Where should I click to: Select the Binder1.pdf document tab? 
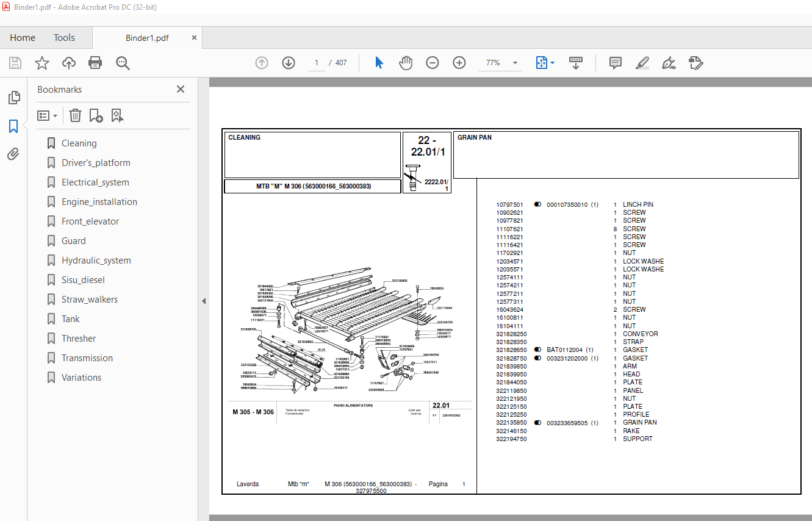point(147,38)
